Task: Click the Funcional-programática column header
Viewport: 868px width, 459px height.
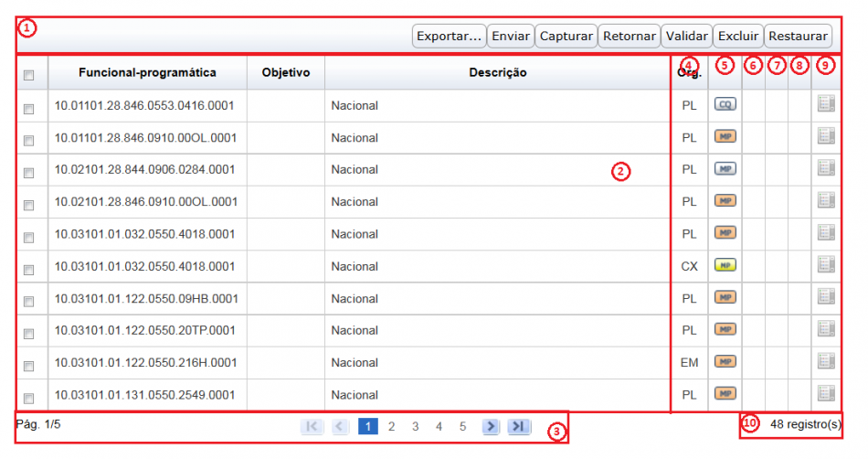Action: click(147, 72)
